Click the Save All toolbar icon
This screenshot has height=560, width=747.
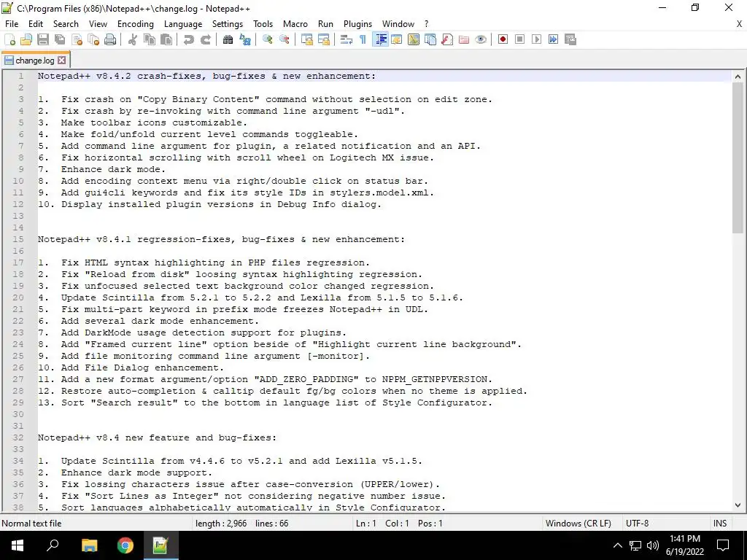pos(60,39)
